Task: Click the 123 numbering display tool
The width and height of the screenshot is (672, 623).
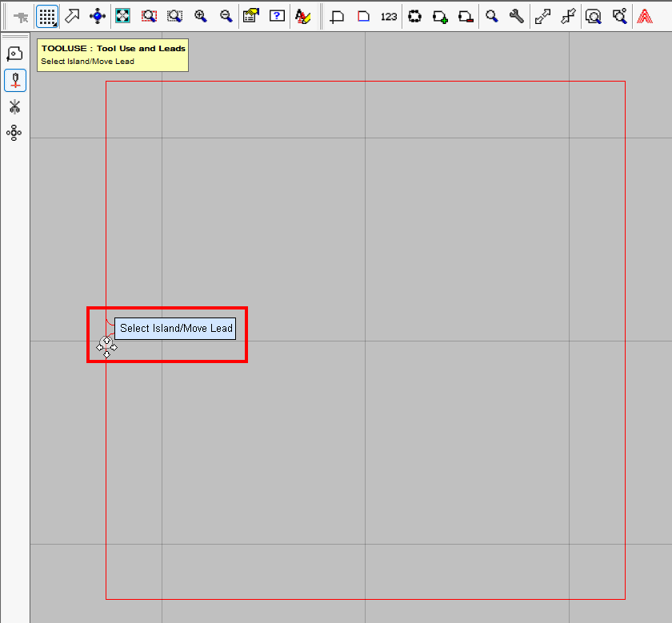Action: (389, 15)
